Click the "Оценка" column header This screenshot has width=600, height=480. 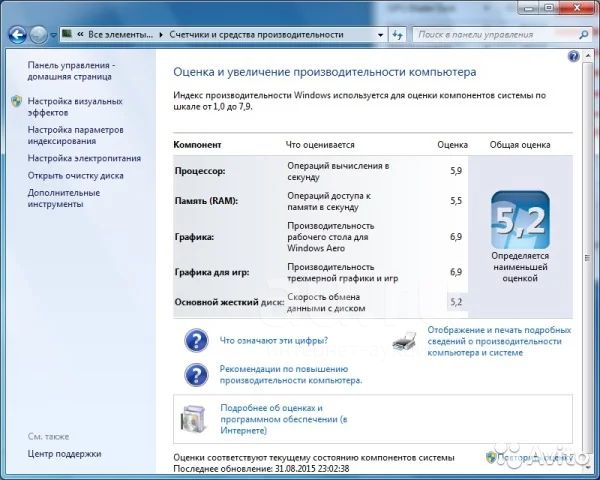click(453, 145)
